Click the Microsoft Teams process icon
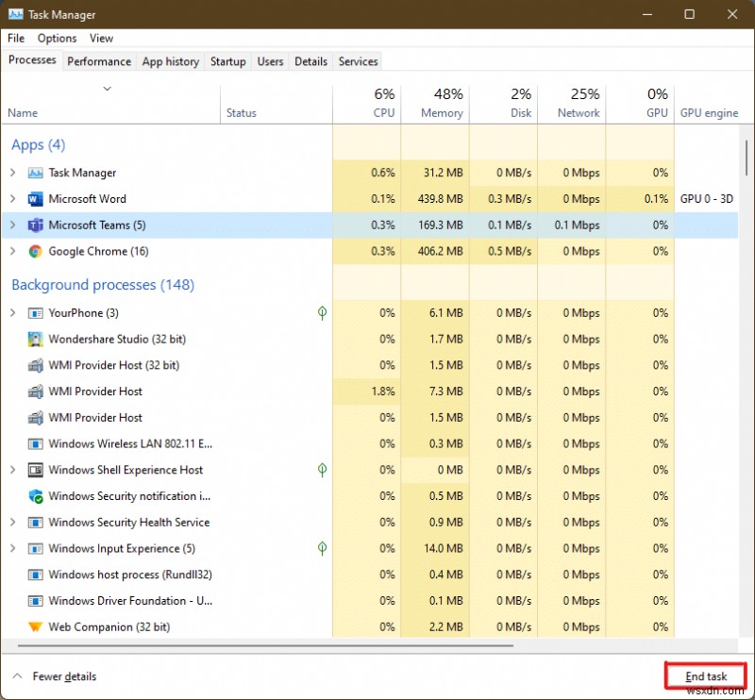Image resolution: width=755 pixels, height=700 pixels. tap(36, 225)
